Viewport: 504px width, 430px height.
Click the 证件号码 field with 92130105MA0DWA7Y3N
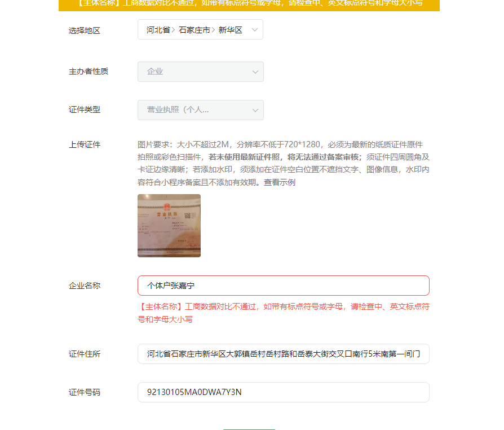point(284,392)
